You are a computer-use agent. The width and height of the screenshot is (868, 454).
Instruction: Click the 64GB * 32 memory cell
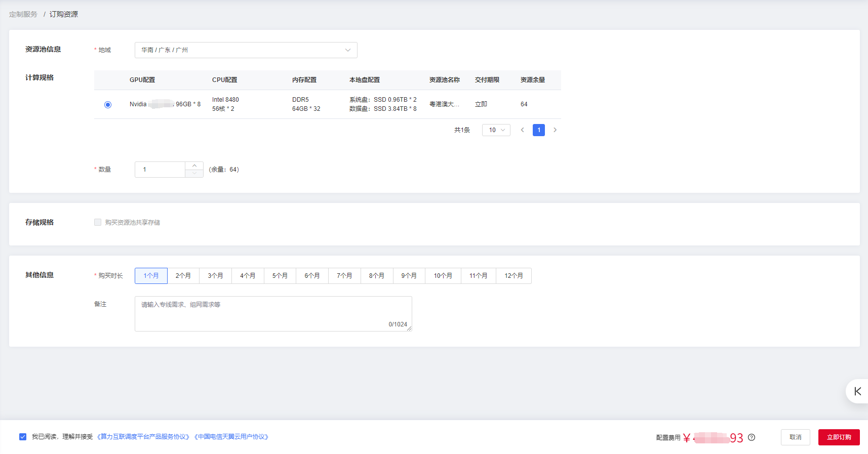(306, 109)
